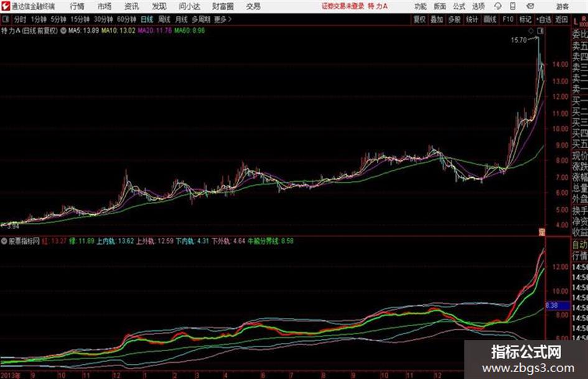Open the 发现 menu
The height and width of the screenshot is (379, 588).
(x=159, y=6)
